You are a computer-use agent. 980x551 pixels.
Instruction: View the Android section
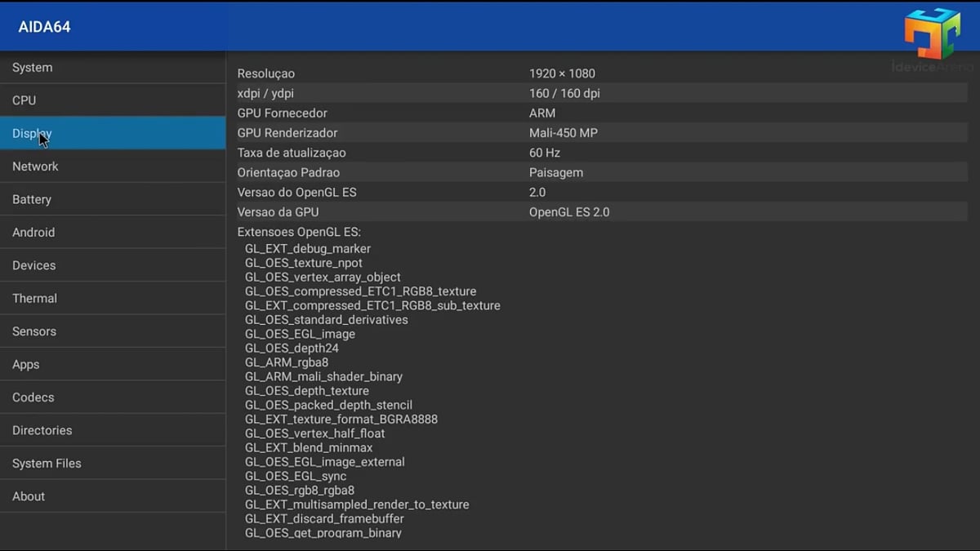click(33, 232)
